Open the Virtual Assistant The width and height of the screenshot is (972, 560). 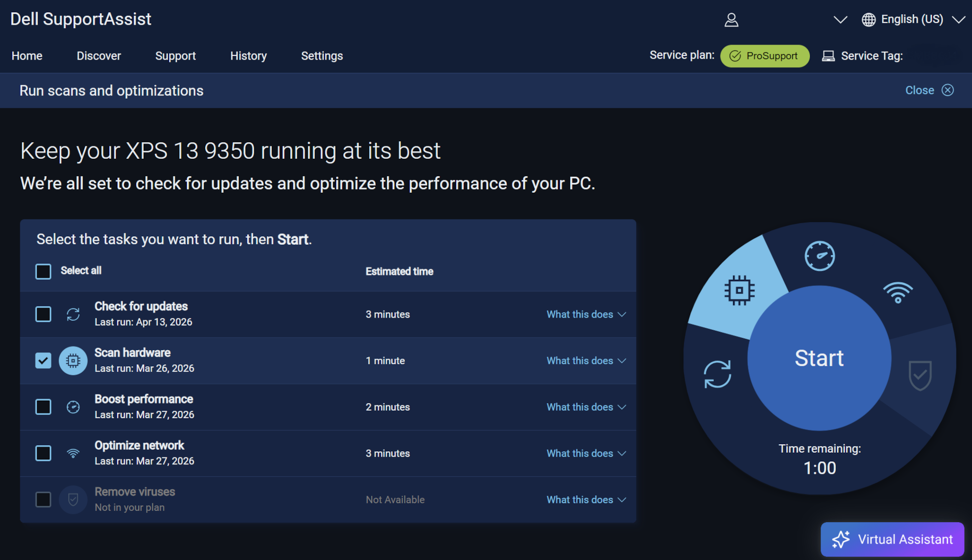click(x=892, y=539)
